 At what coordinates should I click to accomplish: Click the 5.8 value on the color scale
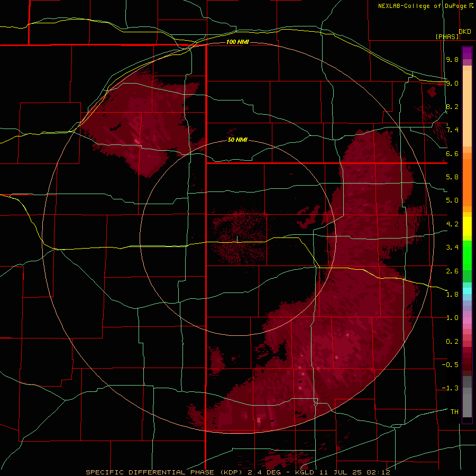pos(452,177)
